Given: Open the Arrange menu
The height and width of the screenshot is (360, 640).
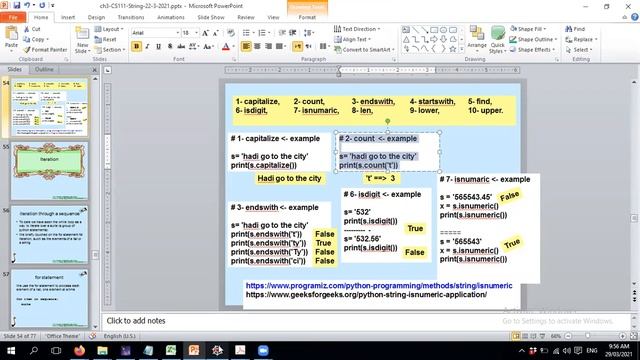Looking at the screenshot, I should click(477, 39).
